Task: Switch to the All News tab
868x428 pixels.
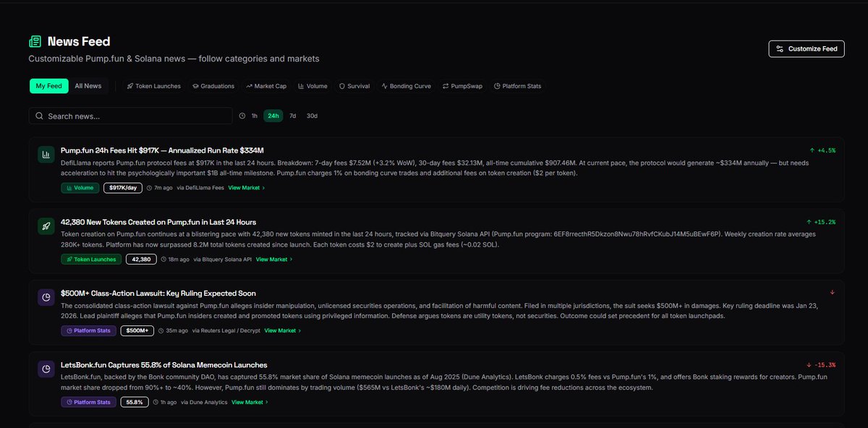Action: [x=88, y=86]
